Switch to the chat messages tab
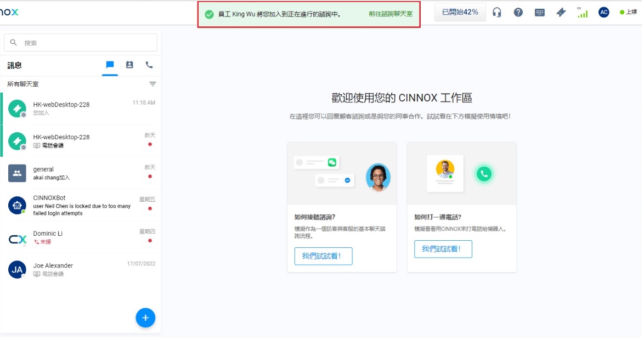The width and height of the screenshot is (644, 340). coord(110,65)
